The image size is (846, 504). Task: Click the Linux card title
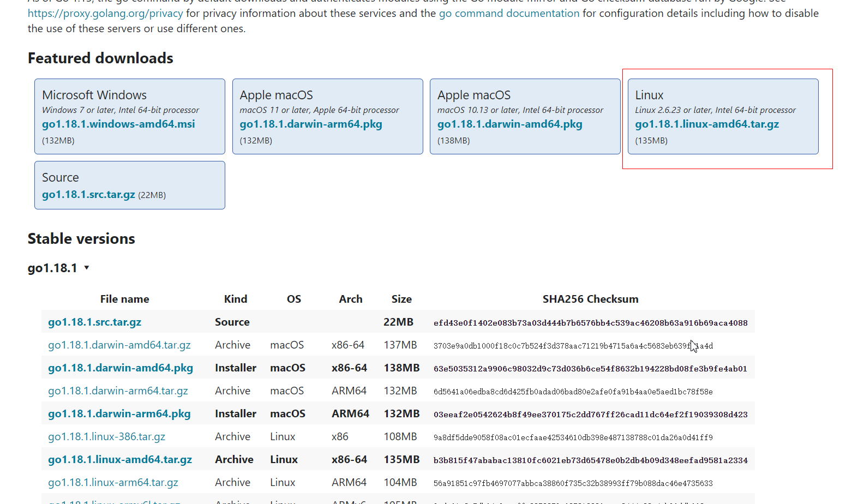tap(649, 95)
